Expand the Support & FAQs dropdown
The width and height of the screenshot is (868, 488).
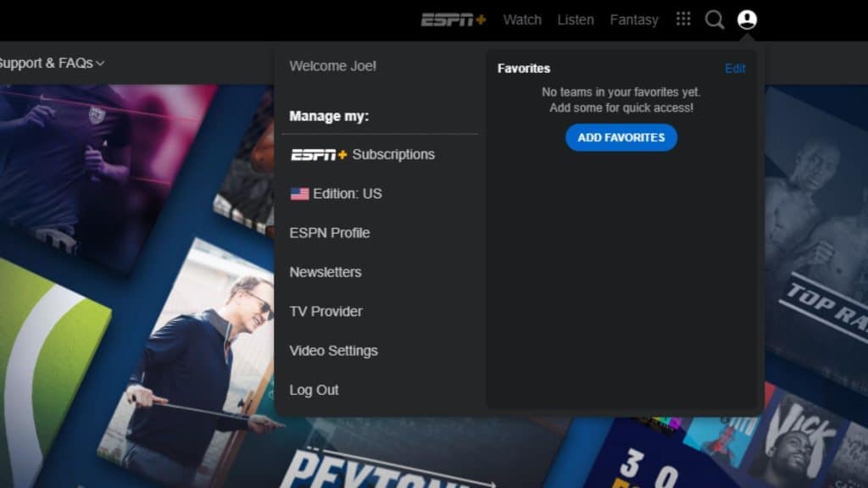51,64
